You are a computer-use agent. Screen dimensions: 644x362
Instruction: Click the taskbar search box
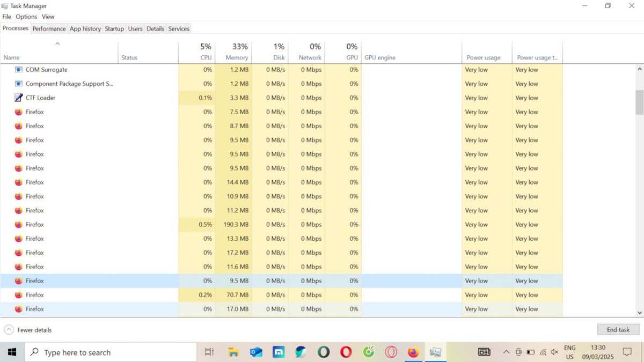tap(111, 352)
